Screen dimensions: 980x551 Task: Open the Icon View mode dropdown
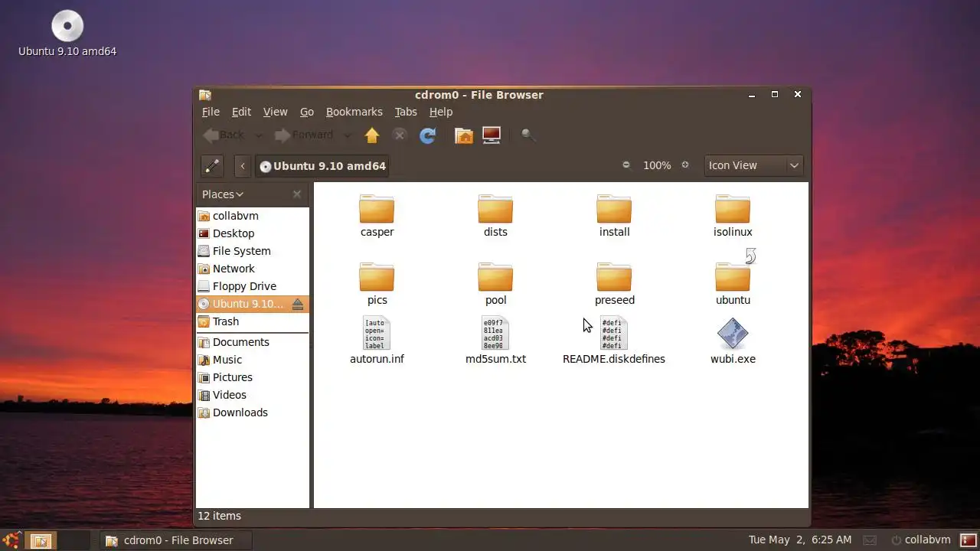tap(753, 165)
